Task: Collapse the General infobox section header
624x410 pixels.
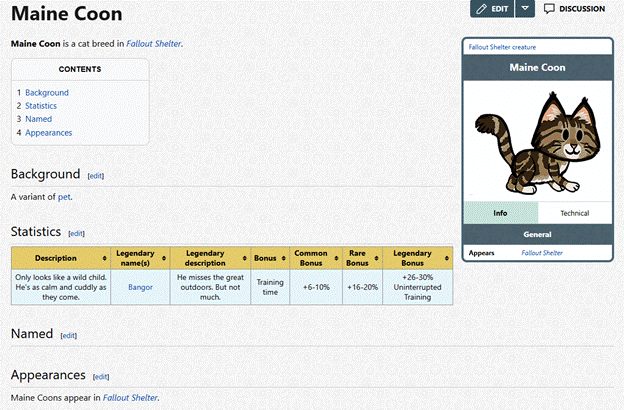Action: tap(538, 234)
